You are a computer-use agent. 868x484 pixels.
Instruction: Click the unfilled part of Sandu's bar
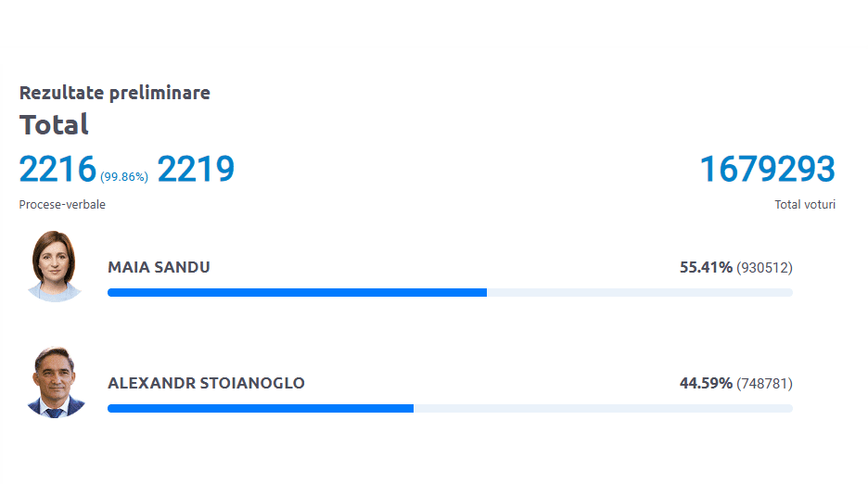click(640, 293)
